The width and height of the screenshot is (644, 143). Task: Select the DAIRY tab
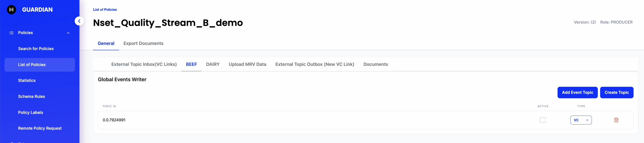[x=212, y=64]
